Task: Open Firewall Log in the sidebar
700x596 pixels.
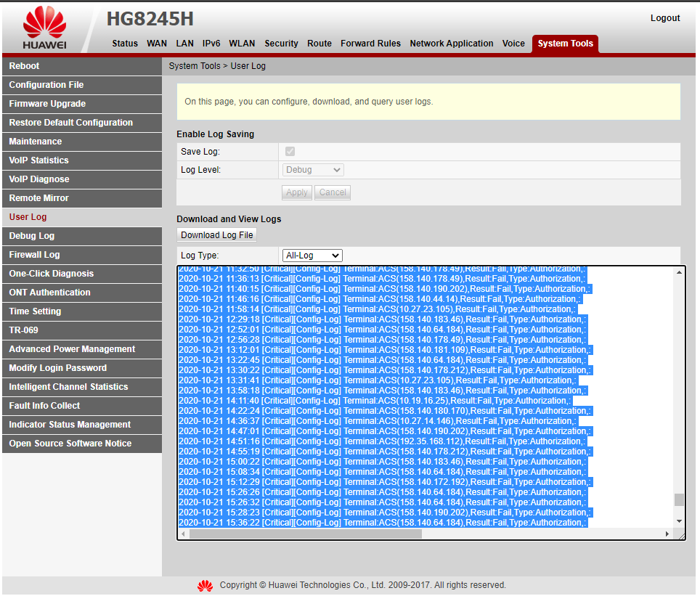Action: click(x=35, y=255)
